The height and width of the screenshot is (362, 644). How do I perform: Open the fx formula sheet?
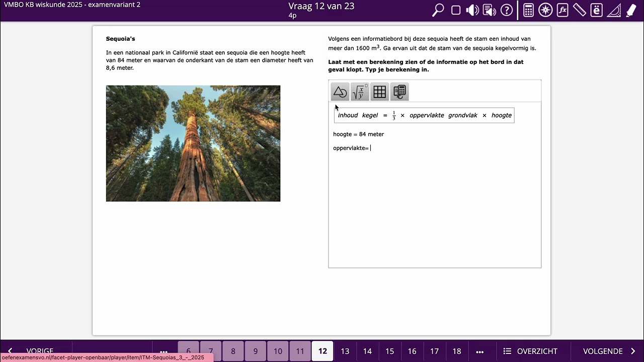[x=562, y=10]
